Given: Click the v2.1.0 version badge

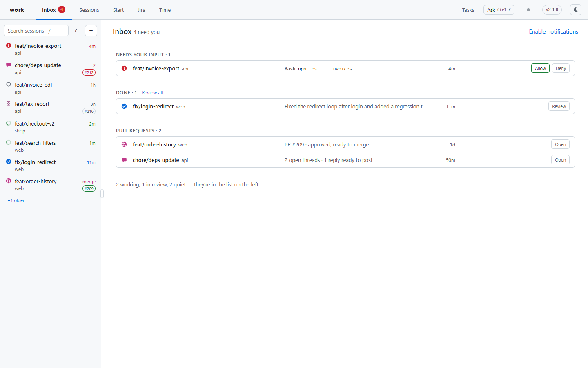Looking at the screenshot, I should 552,10.
